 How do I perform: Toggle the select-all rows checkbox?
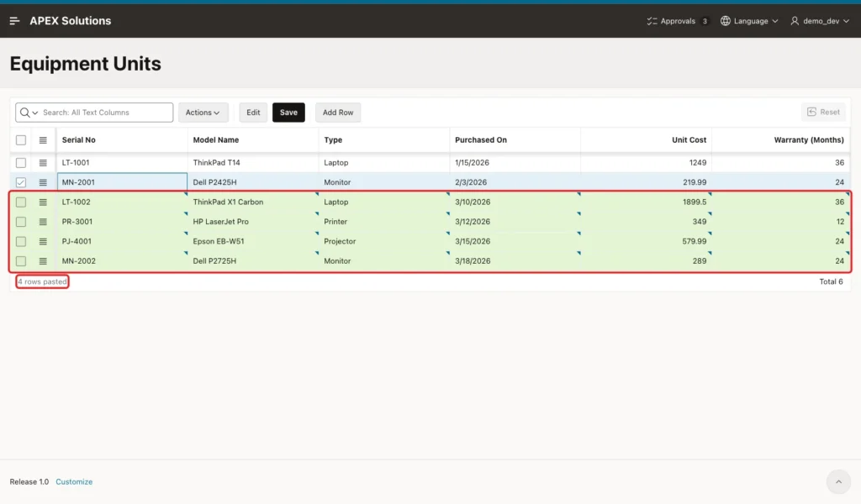tap(21, 140)
